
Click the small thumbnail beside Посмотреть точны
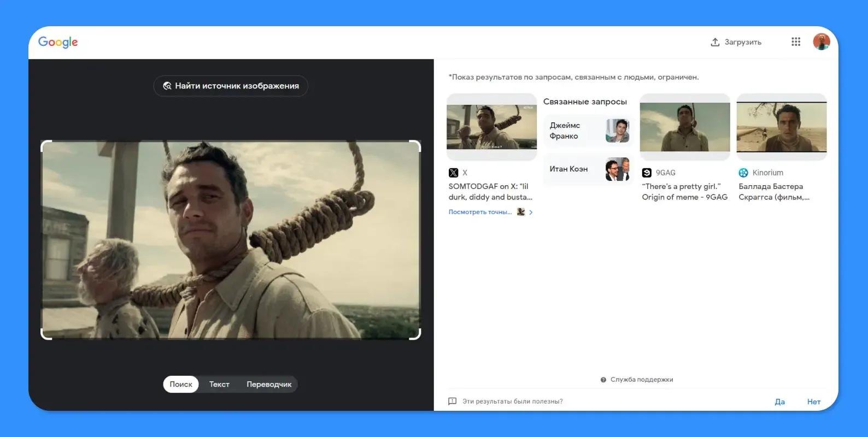521,212
